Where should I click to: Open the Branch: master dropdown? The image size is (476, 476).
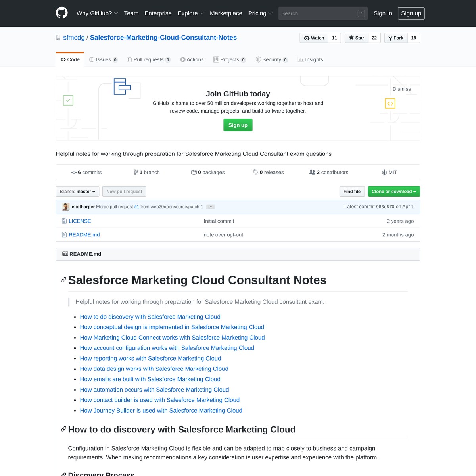pos(77,192)
